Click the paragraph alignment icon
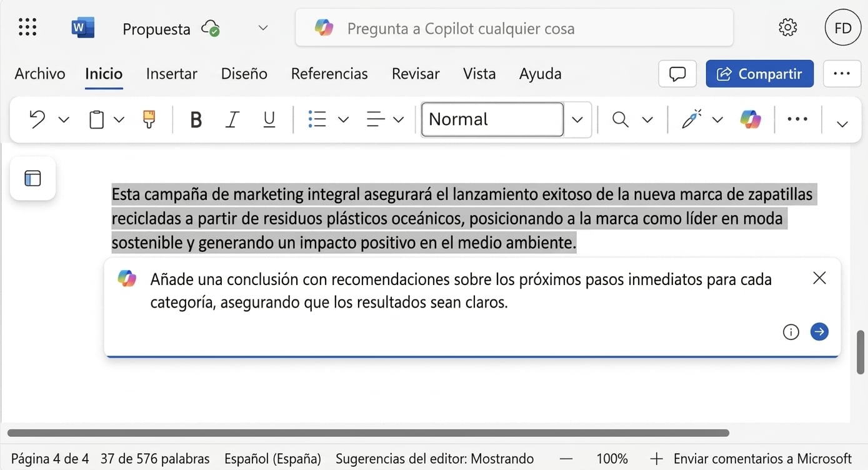 tap(376, 119)
